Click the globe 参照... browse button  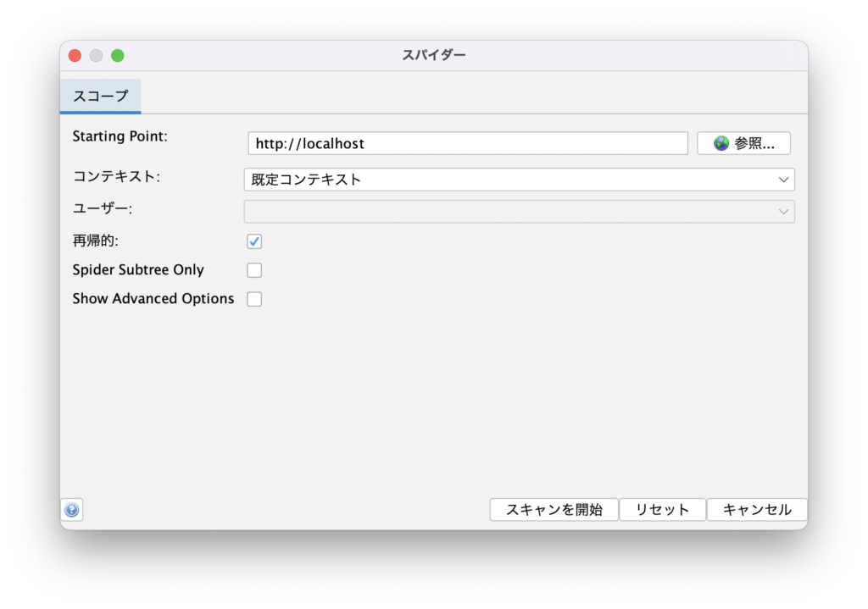(x=743, y=143)
